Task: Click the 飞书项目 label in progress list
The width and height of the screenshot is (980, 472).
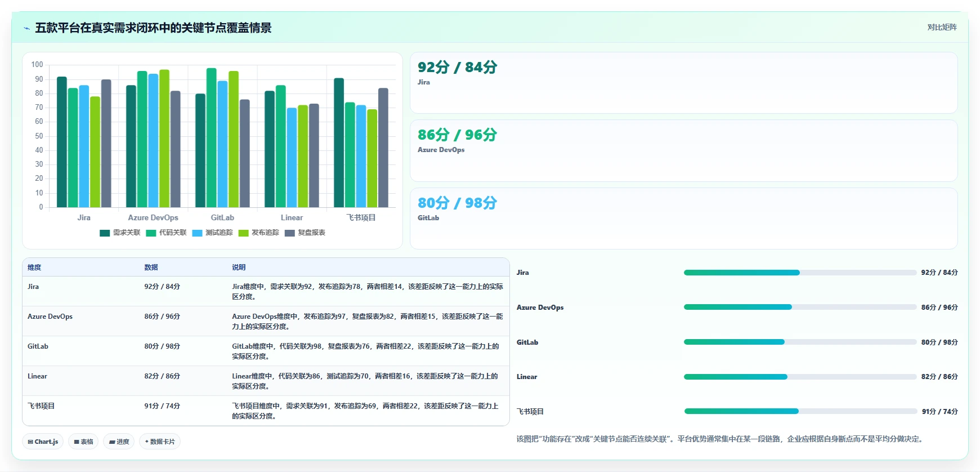Action: tap(530, 412)
